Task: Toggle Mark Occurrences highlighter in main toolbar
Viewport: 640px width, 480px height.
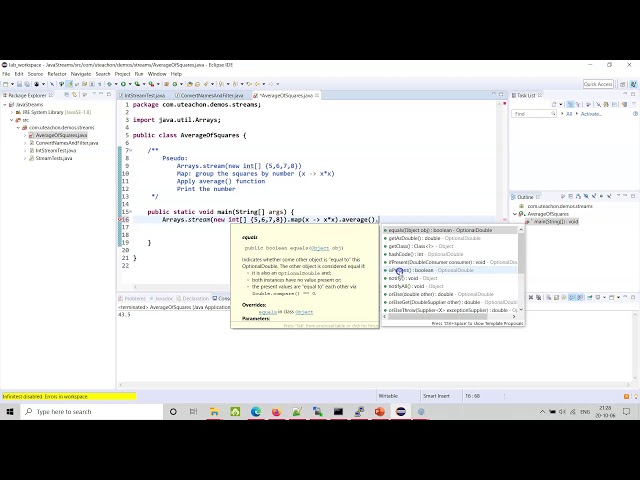Action: tap(70, 84)
